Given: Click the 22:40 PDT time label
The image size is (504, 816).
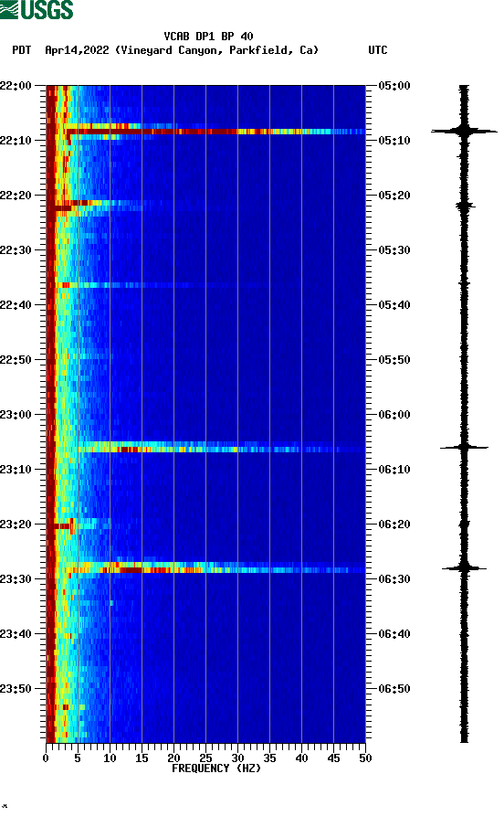Looking at the screenshot, I should [x=16, y=305].
